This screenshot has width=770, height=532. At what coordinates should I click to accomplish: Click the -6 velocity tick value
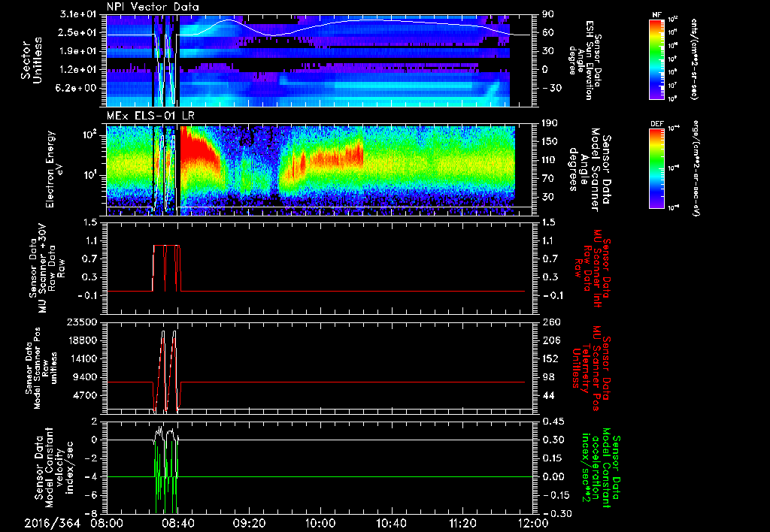coord(91,496)
